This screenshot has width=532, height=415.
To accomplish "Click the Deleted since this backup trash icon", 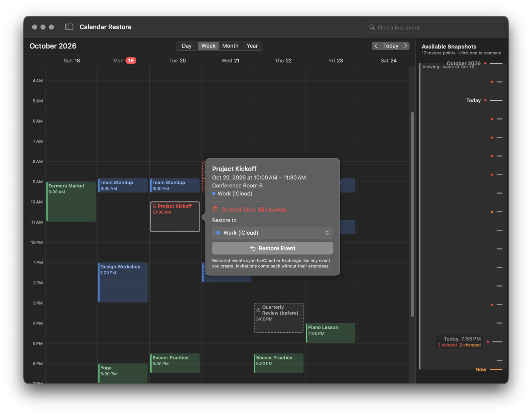I will 215,209.
